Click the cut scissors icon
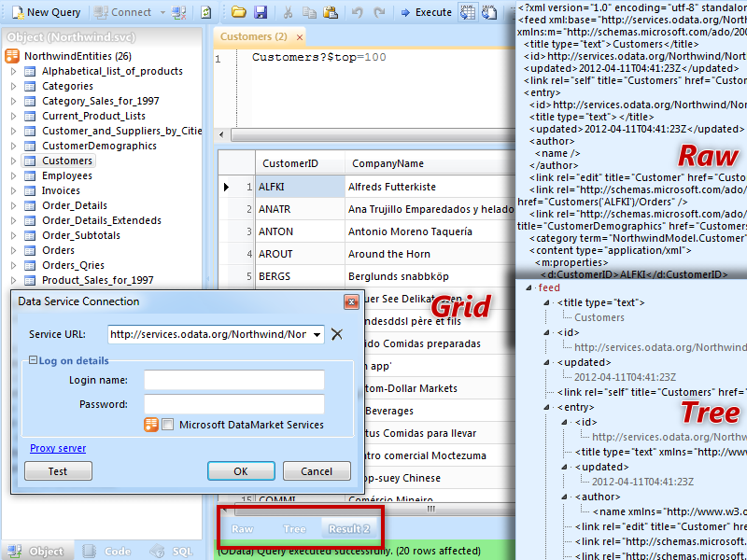The height and width of the screenshot is (560, 747). point(288,12)
